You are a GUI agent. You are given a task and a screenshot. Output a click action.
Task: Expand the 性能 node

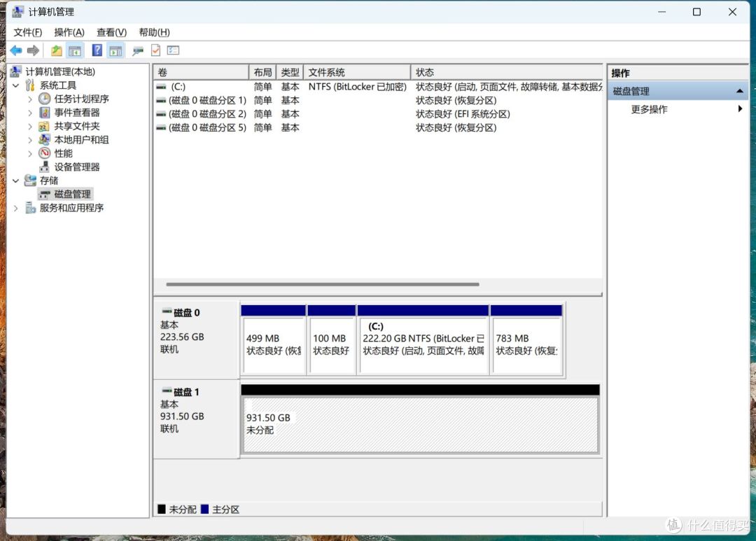pos(30,153)
